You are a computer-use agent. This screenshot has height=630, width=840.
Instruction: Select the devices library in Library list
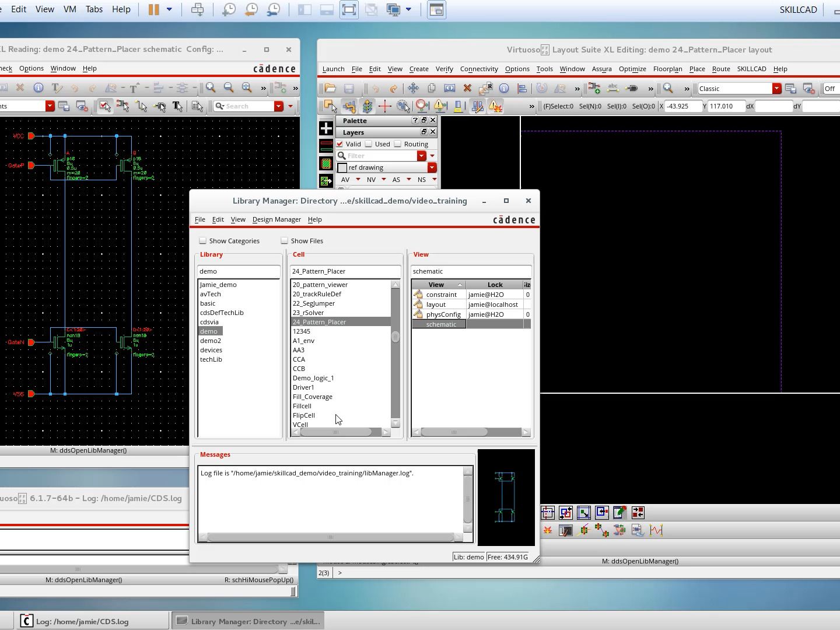click(x=211, y=350)
